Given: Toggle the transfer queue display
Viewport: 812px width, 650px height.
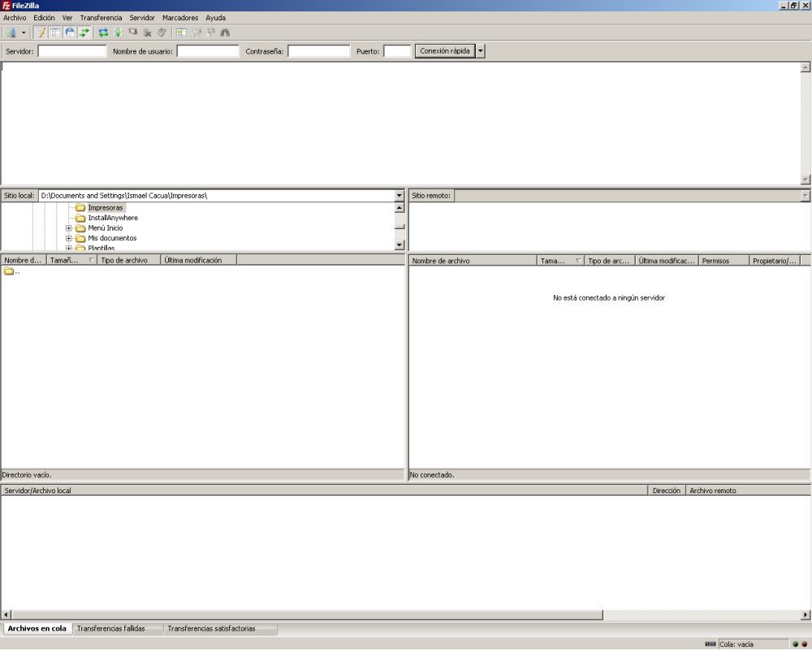Looking at the screenshot, I should (x=84, y=32).
